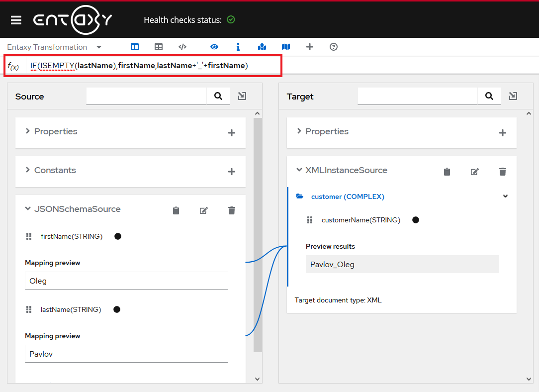This screenshot has width=539, height=392.
Task: Click the column view toolbar icon
Action: (135, 47)
